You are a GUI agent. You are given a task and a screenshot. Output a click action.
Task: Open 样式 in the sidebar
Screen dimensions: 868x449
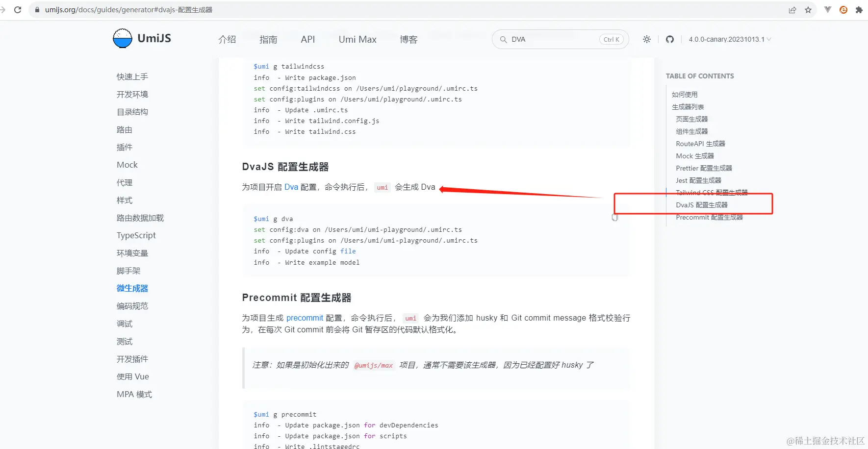click(125, 200)
